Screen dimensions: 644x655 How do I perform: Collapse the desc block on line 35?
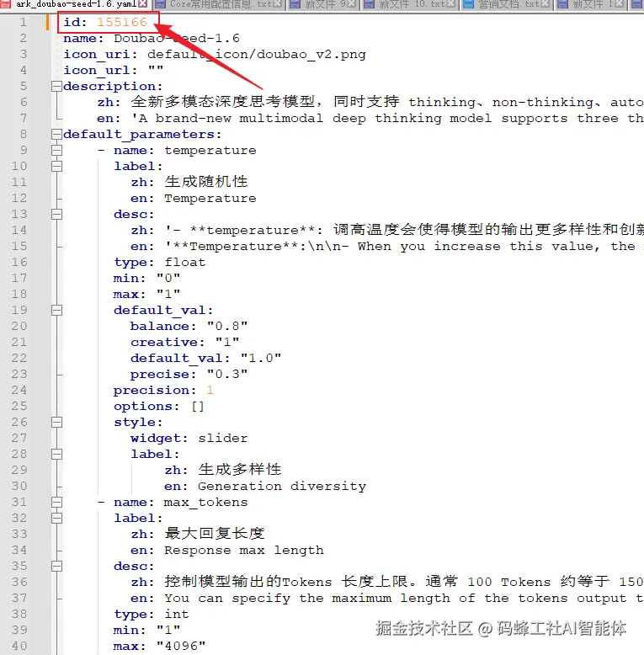coord(56,566)
